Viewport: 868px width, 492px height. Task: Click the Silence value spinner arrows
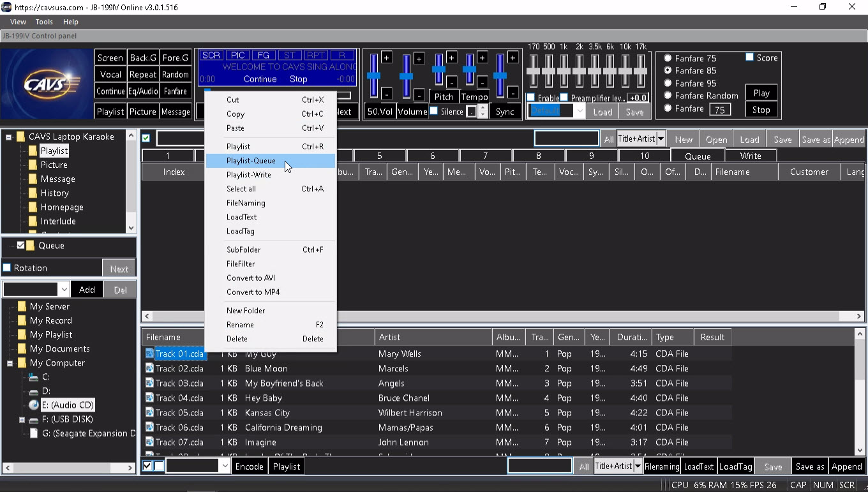483,111
